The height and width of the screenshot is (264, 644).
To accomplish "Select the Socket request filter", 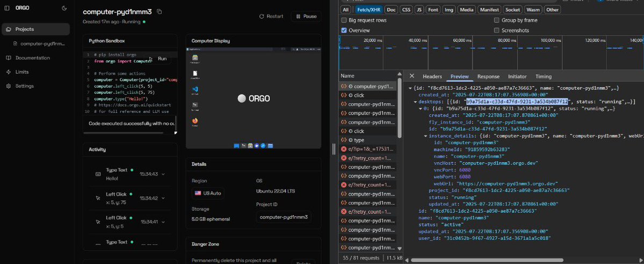I will coord(512,10).
